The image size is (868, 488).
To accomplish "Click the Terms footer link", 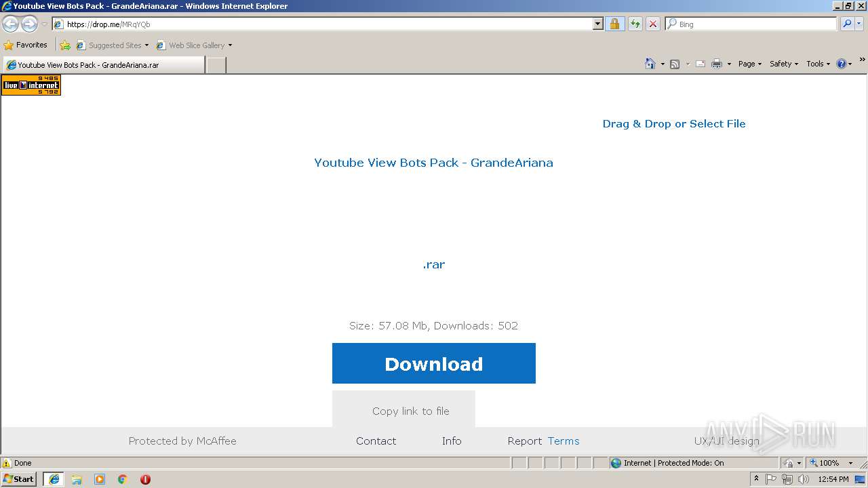I will click(x=564, y=441).
